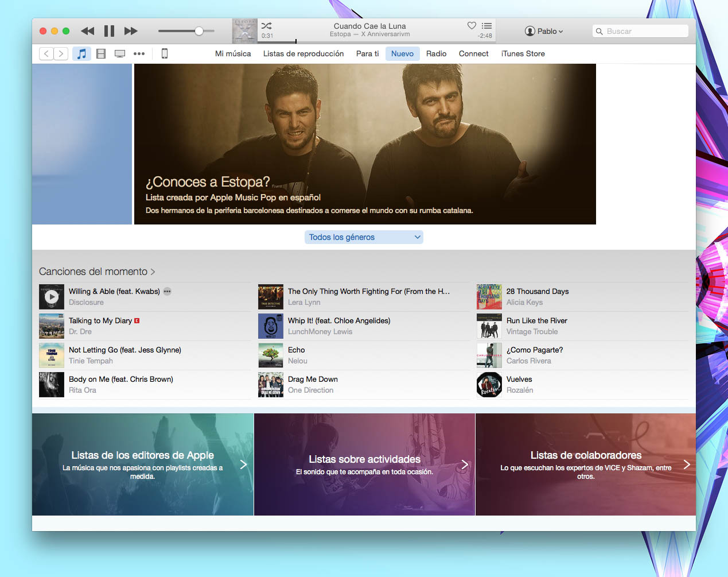Toggle the -2:48 remaining time display
This screenshot has height=577, width=728.
click(x=485, y=36)
